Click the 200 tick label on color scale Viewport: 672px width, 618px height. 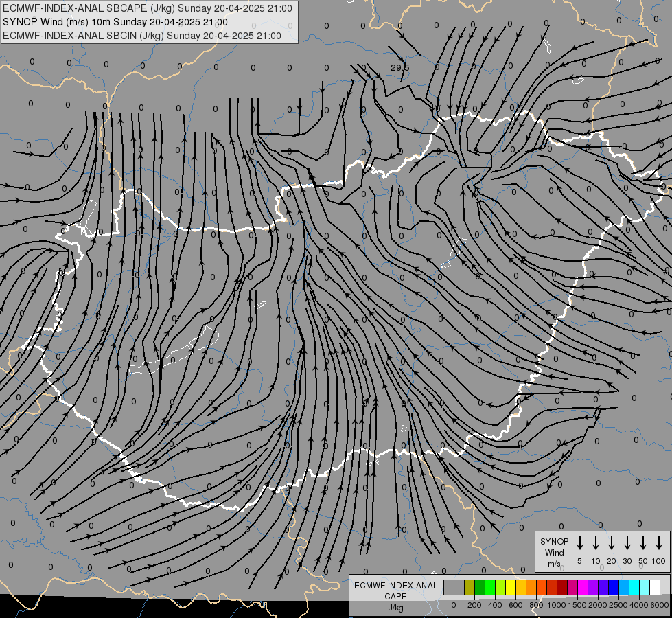point(474,605)
